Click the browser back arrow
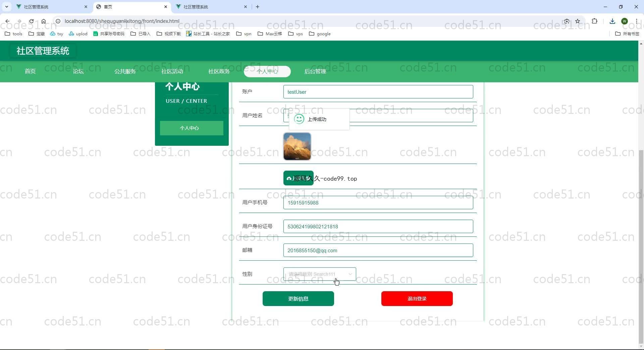The height and width of the screenshot is (350, 644). (x=7, y=21)
